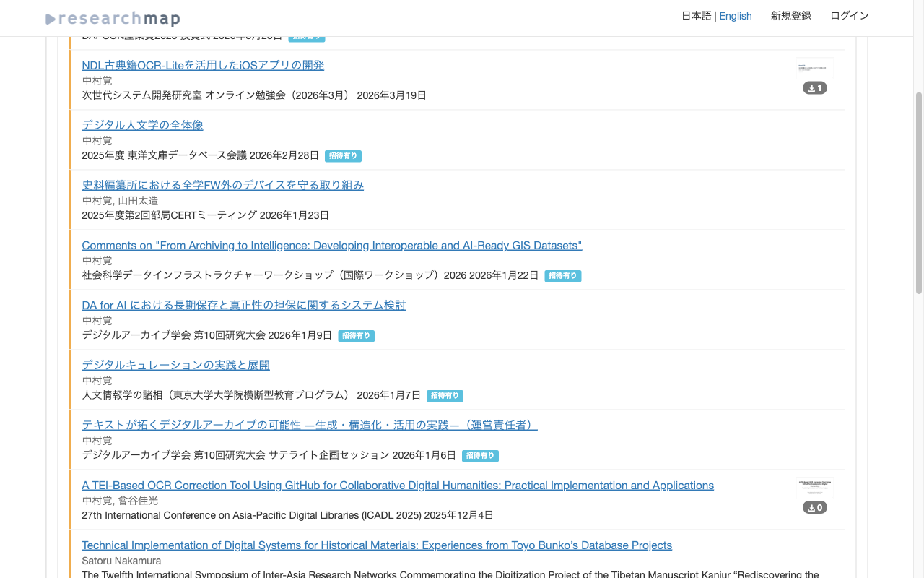This screenshot has height=578, width=924.
Task: Open 史料編纂所における全学FW外のデバイス link
Action: coord(222,185)
